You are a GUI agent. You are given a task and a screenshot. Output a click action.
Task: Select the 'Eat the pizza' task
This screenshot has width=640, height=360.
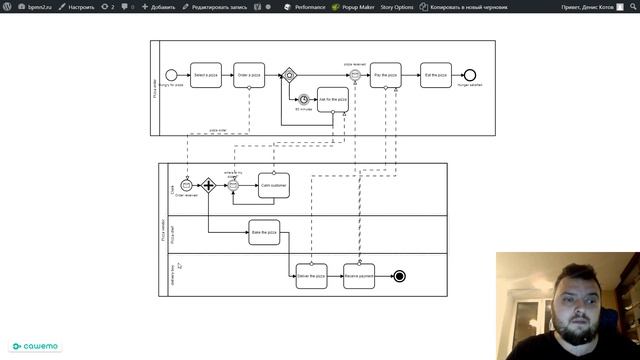(x=436, y=75)
